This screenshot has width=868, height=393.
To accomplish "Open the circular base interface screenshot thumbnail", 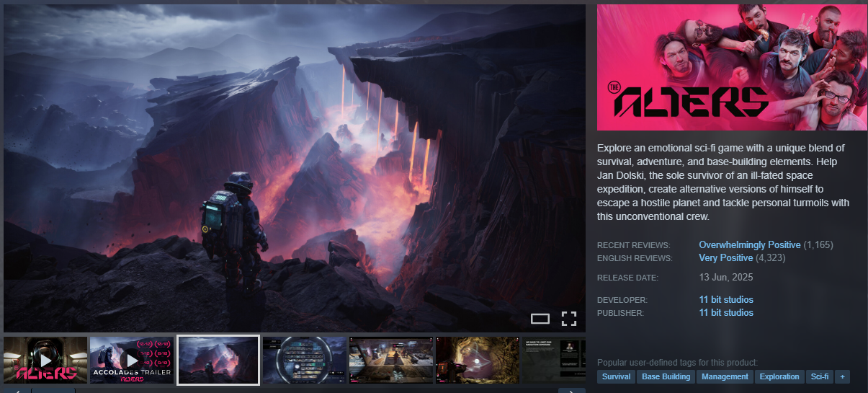I will 305,360.
